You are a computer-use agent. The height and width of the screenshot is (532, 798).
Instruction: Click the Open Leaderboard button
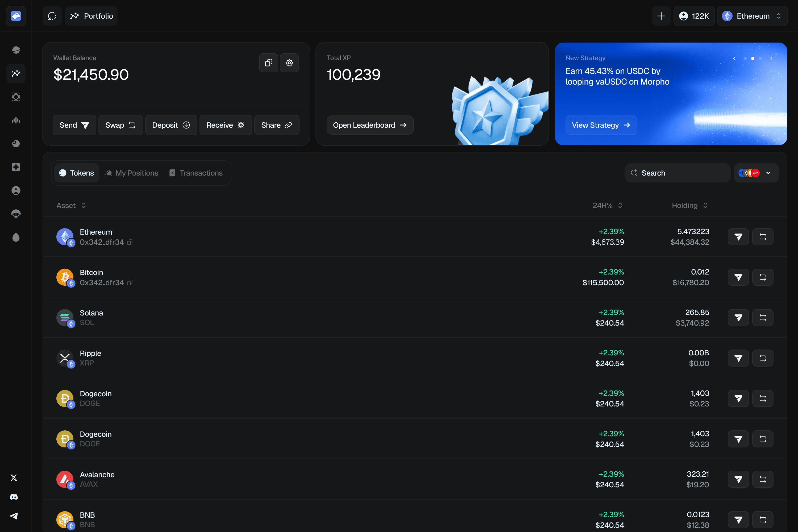click(x=370, y=125)
